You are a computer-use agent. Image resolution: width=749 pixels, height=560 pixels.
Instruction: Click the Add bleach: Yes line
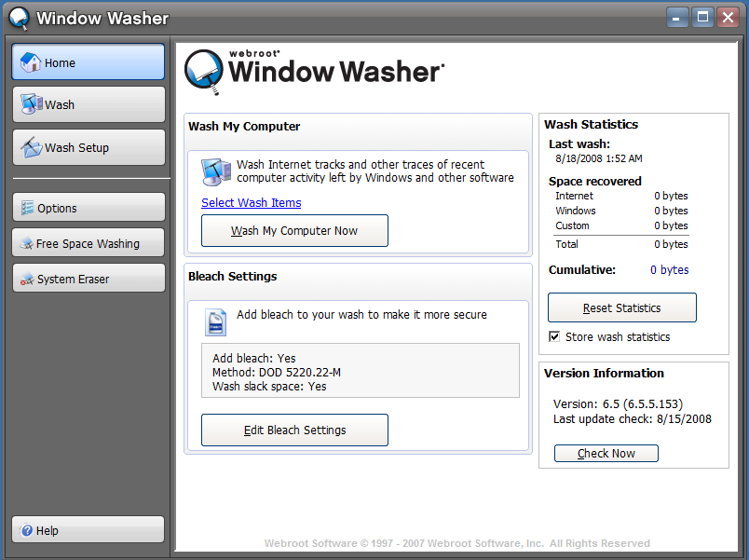click(254, 359)
